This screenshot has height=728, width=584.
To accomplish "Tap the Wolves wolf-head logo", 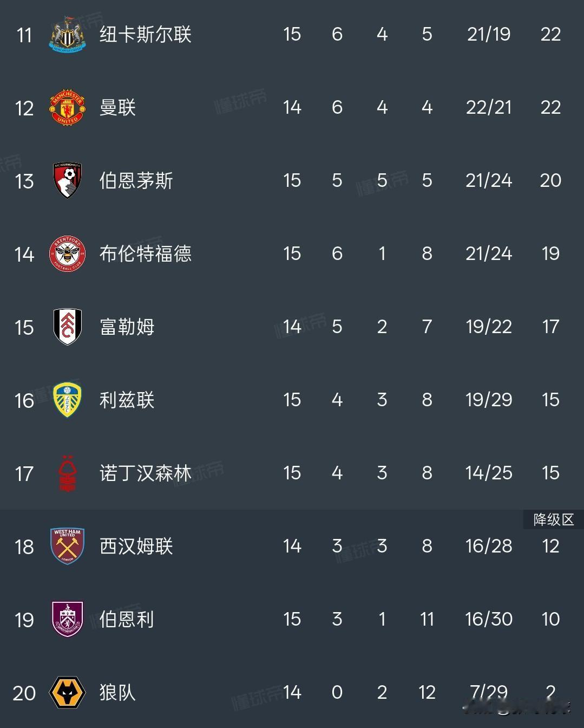I will [68, 693].
